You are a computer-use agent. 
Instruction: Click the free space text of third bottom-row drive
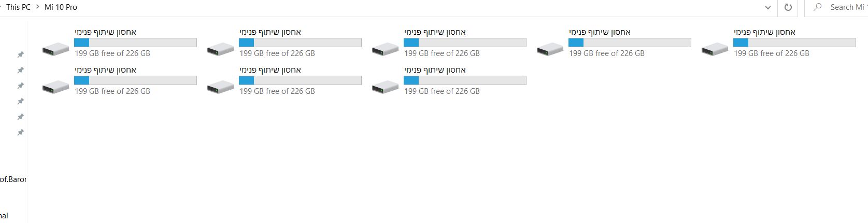(x=442, y=91)
